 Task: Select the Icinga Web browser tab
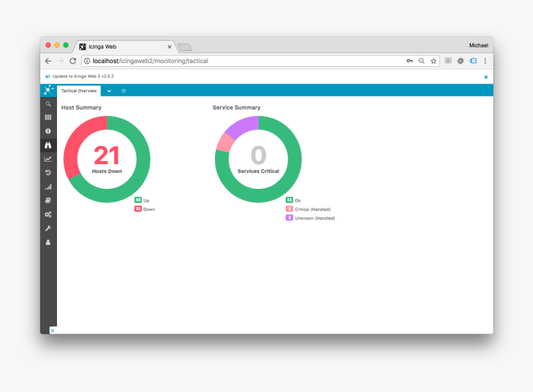pos(125,47)
